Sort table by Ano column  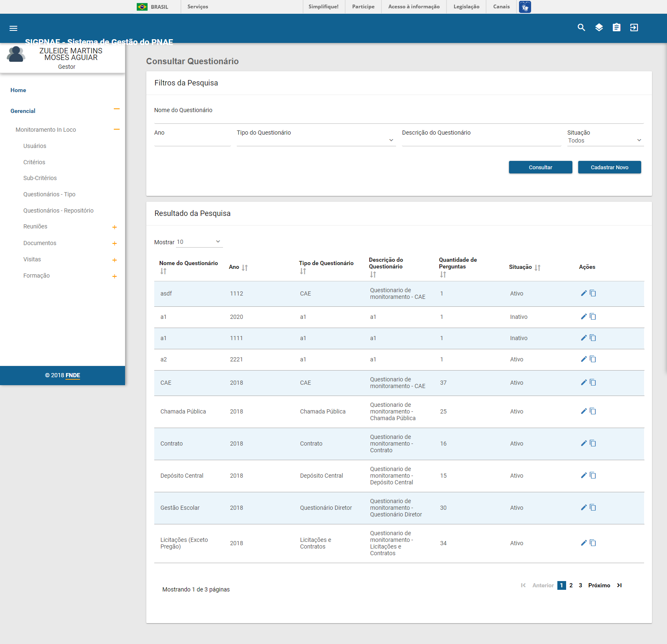coord(245,268)
